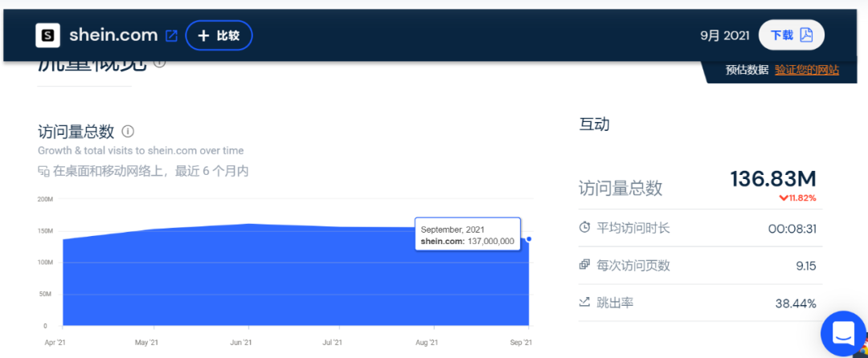Click the shein.com black S logo icon
The image size is (868, 358).
point(47,35)
